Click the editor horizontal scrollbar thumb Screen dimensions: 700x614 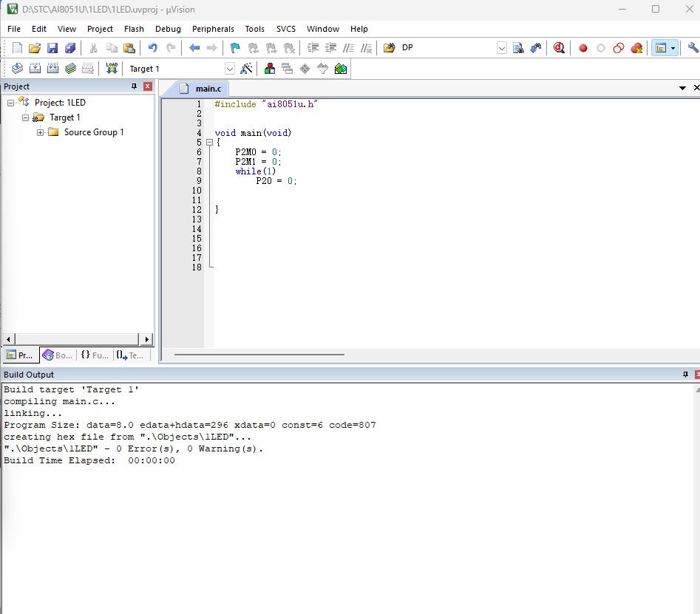pos(259,355)
